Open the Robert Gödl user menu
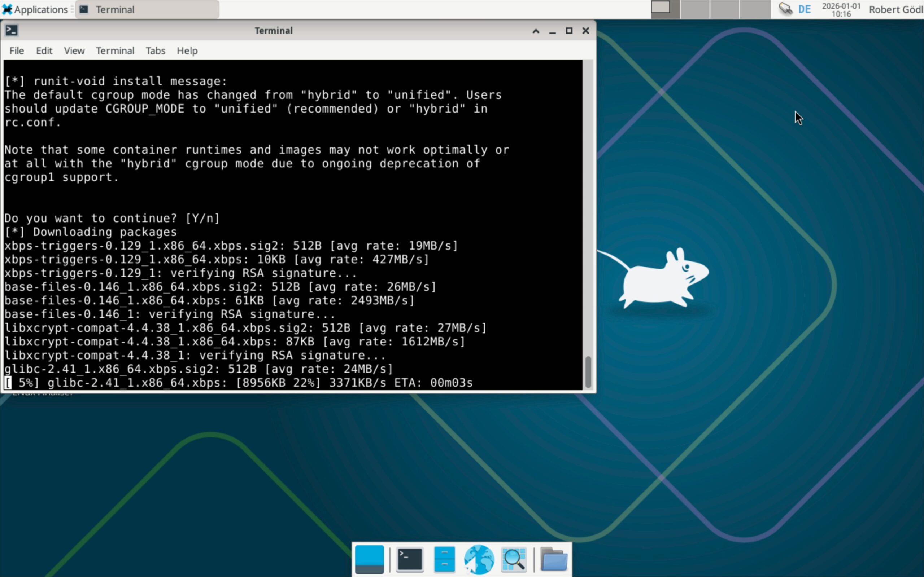Viewport: 924px width, 577px height. (896, 9)
